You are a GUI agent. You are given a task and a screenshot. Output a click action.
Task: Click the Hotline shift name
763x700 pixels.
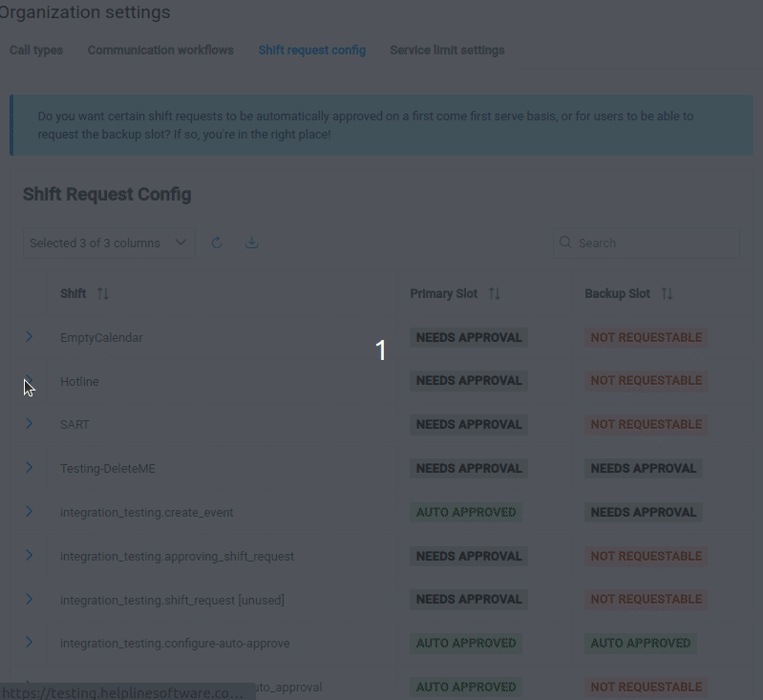point(79,381)
